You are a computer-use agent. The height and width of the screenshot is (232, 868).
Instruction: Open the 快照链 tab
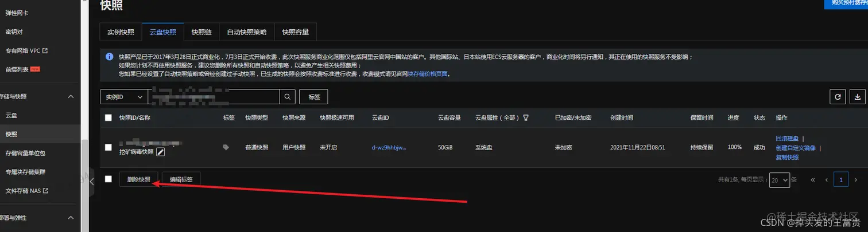(x=201, y=32)
